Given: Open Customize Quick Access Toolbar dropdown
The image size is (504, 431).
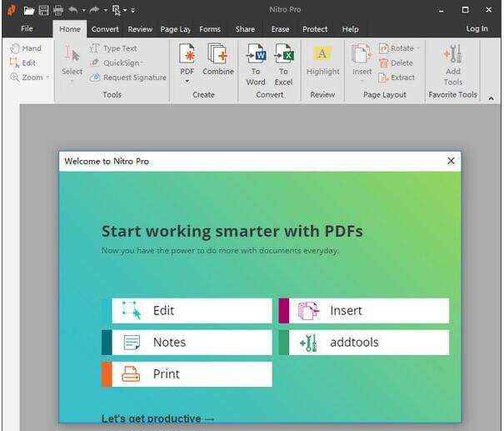Looking at the screenshot, I should [132, 11].
